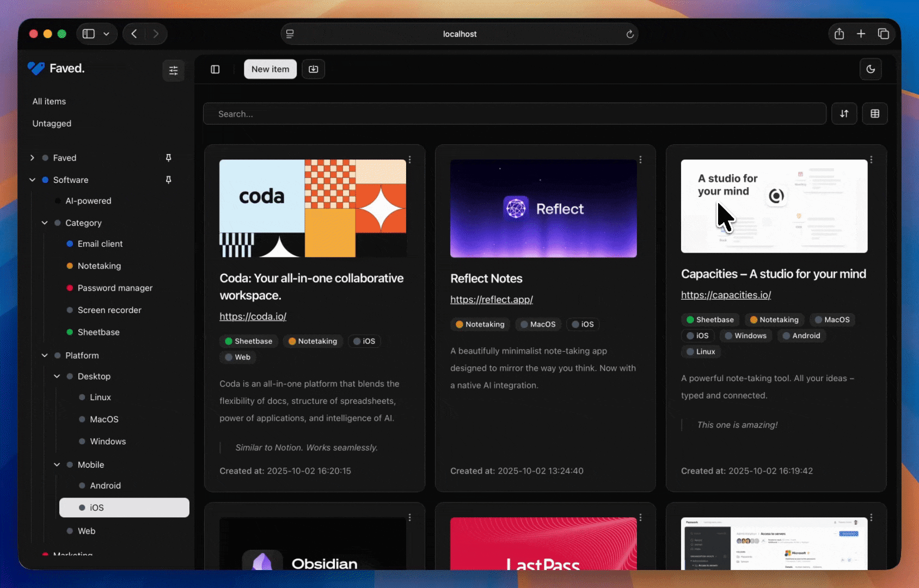The width and height of the screenshot is (919, 588).
Task: Collapse the Category tag group
Action: tap(45, 223)
